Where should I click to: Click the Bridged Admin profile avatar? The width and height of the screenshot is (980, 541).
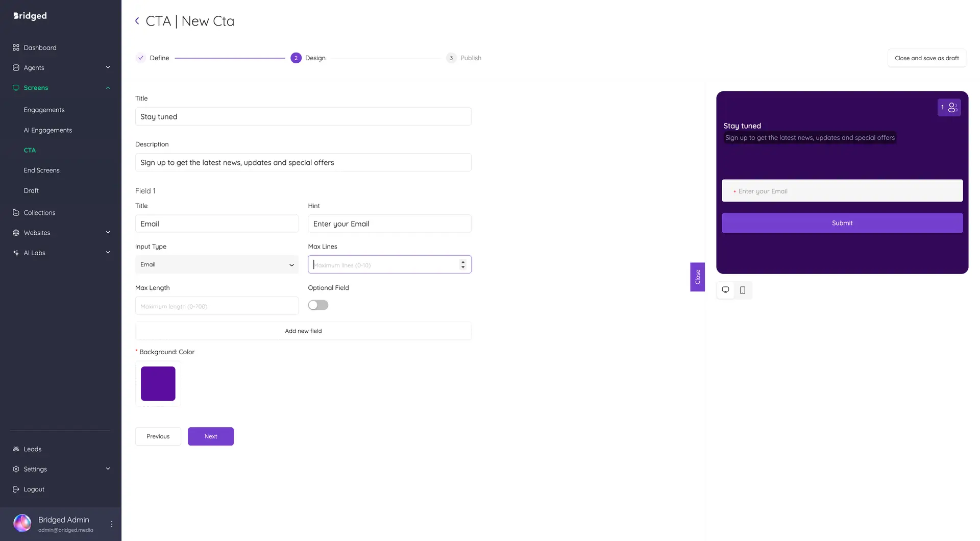tap(22, 523)
